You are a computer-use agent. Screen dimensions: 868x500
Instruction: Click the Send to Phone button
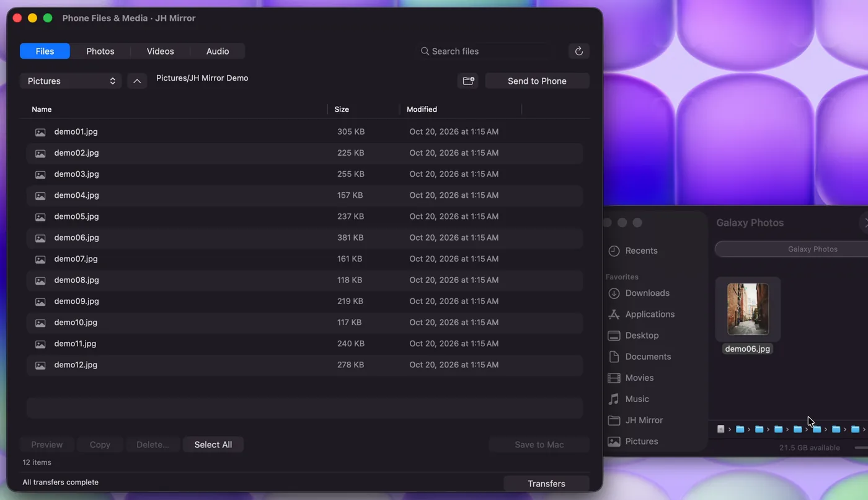[537, 81]
